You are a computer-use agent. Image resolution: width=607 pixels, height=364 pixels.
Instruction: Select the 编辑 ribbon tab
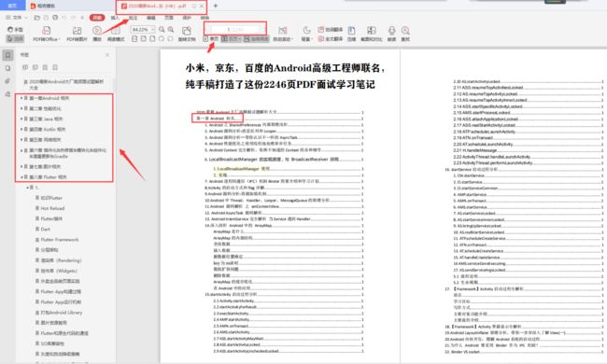[151, 18]
